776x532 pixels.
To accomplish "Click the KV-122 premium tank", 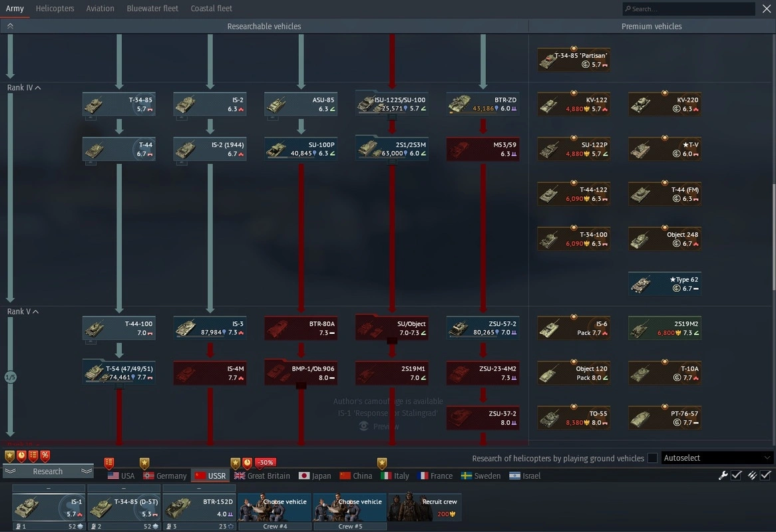I will [574, 104].
